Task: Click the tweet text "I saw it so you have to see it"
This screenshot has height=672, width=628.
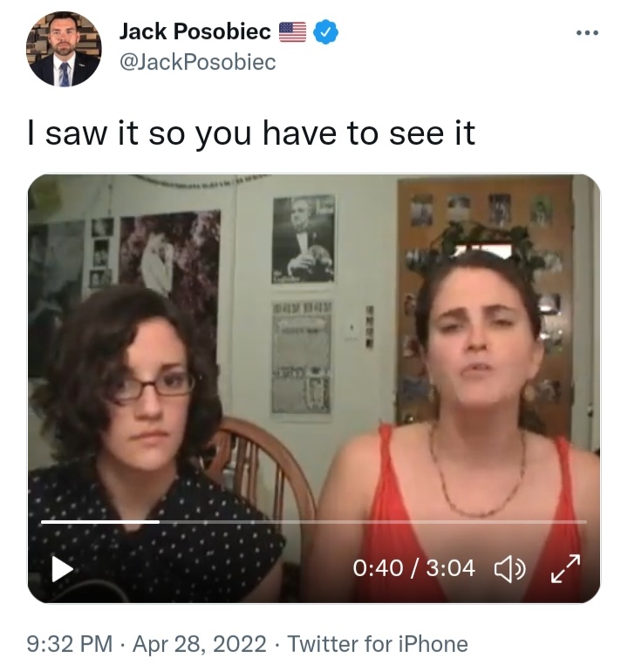Action: coord(251,133)
